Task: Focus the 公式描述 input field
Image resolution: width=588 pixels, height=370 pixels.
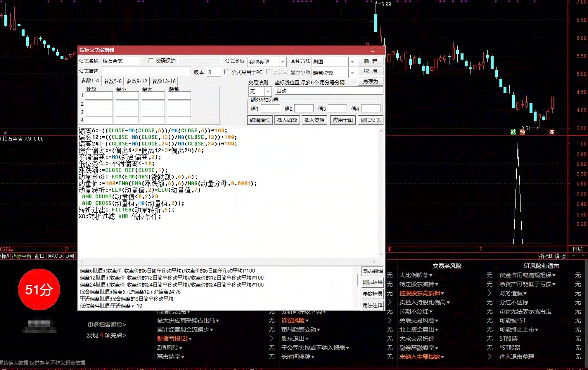Action: [146, 71]
